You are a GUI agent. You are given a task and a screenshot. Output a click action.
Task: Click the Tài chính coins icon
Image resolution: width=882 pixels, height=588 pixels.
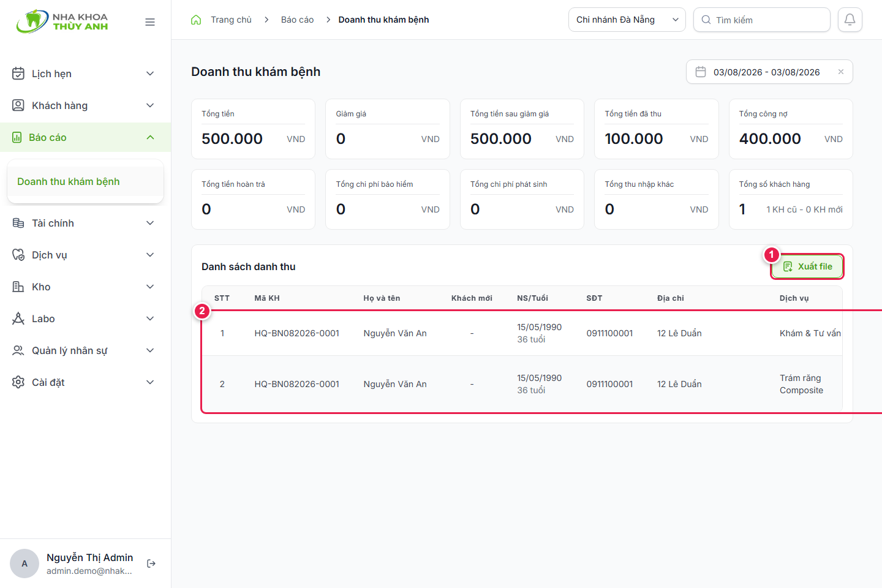pos(18,223)
